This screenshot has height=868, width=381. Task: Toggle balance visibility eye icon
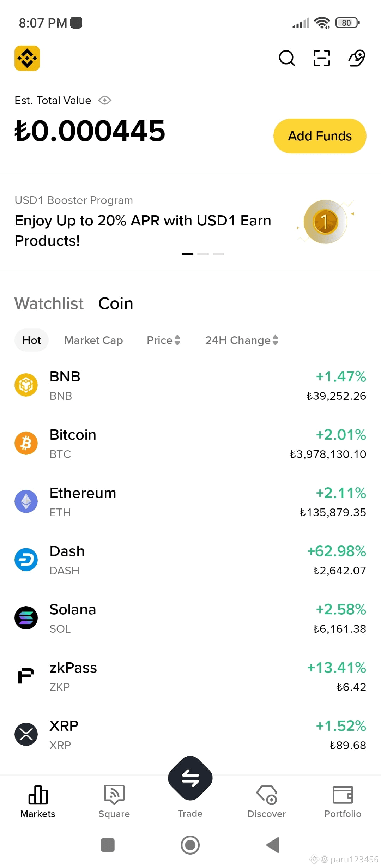[x=105, y=101]
